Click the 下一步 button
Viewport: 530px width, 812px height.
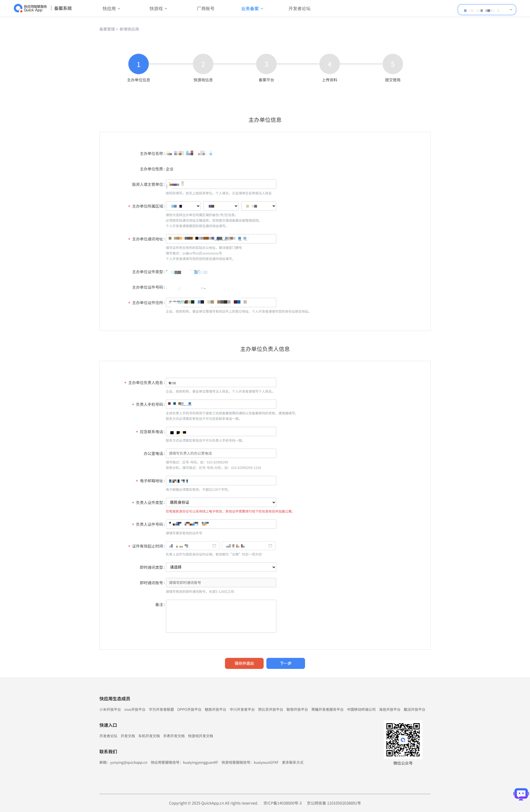[285, 663]
